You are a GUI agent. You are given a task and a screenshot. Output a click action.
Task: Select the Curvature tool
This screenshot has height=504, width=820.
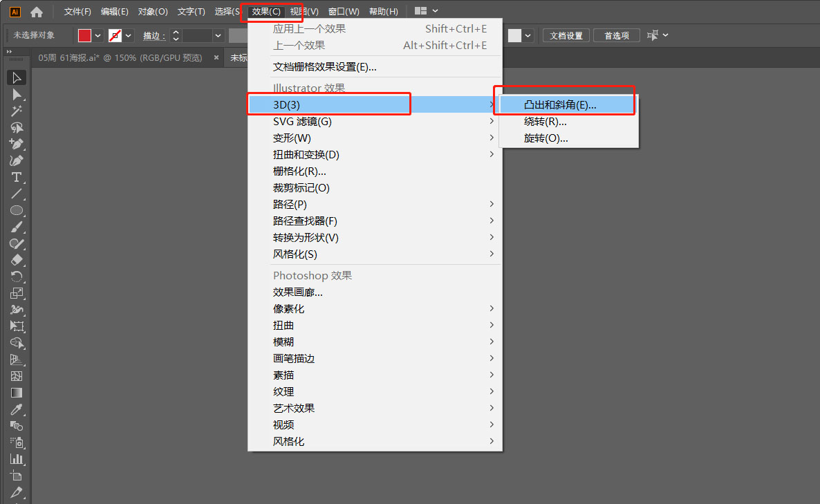[16, 160]
